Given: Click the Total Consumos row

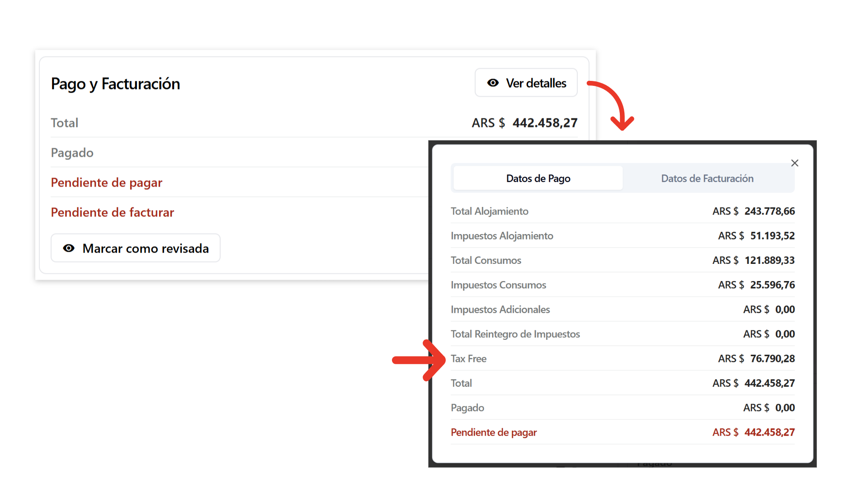Looking at the screenshot, I should (486, 261).
